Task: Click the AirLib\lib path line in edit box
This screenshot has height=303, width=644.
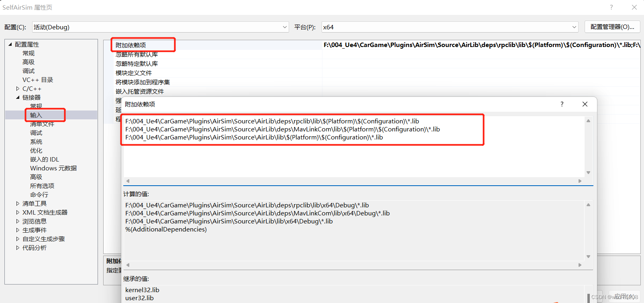Action: [x=254, y=137]
